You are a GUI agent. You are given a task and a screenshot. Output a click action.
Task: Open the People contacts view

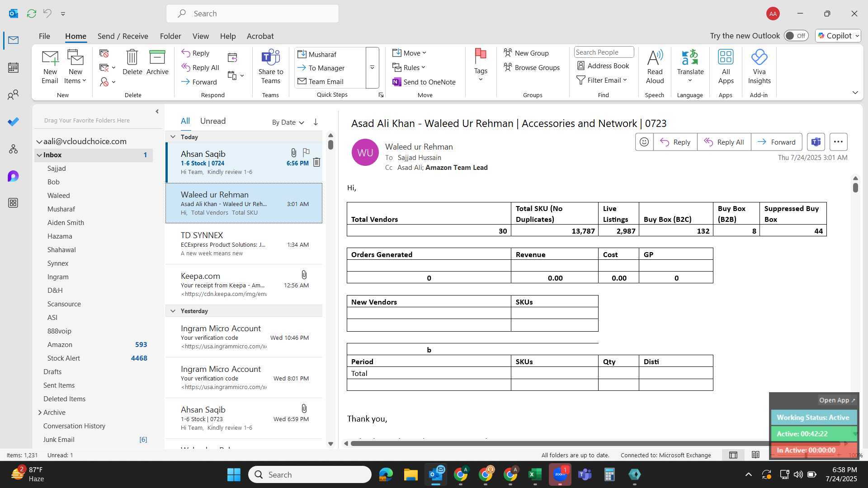click(13, 95)
